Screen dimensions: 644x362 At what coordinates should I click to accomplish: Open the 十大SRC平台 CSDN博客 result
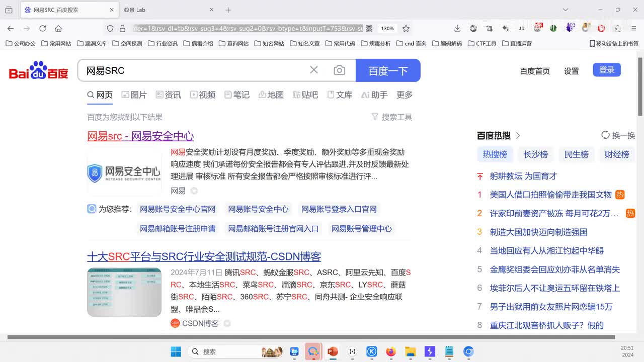pyautogui.click(x=204, y=256)
